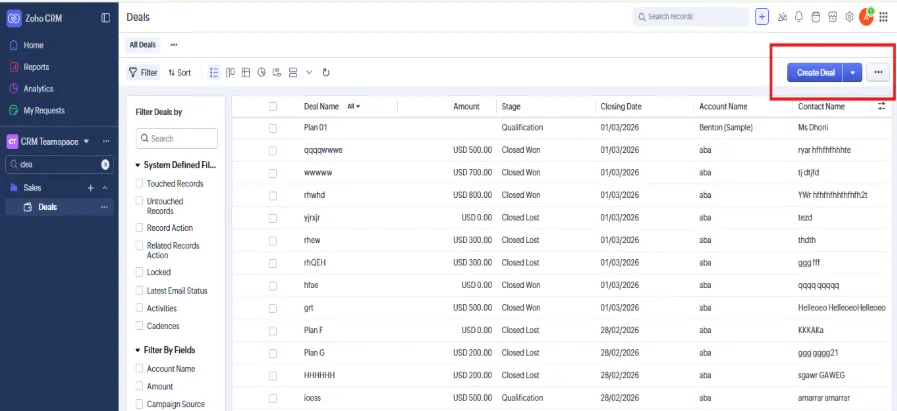Go to Reports in sidebar
The image size is (897, 411).
36,67
